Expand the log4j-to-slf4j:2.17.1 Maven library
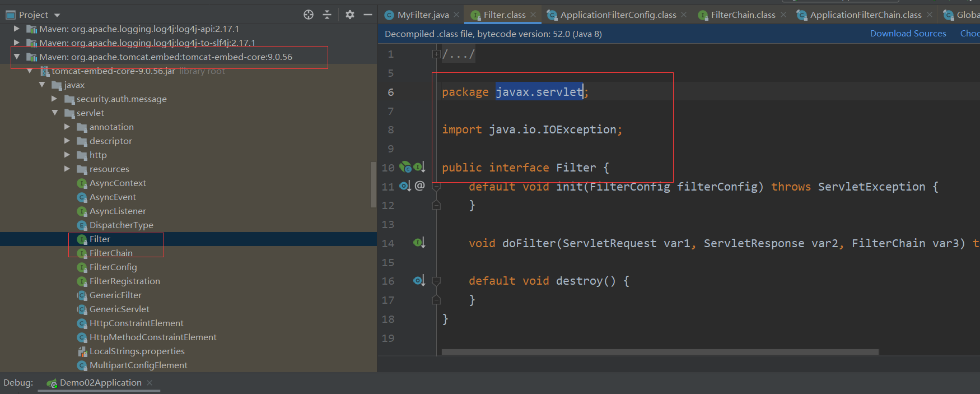Image resolution: width=980 pixels, height=394 pixels. [x=16, y=43]
